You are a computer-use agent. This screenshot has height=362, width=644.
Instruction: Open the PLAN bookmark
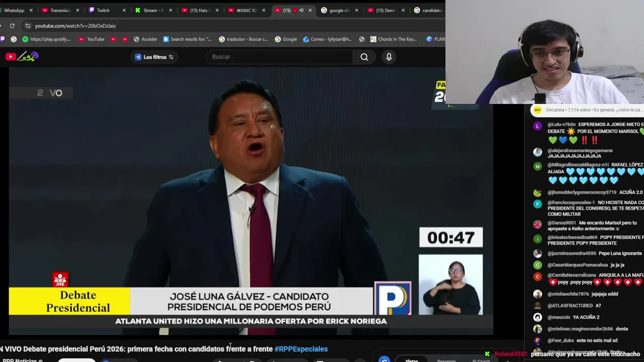(x=436, y=39)
